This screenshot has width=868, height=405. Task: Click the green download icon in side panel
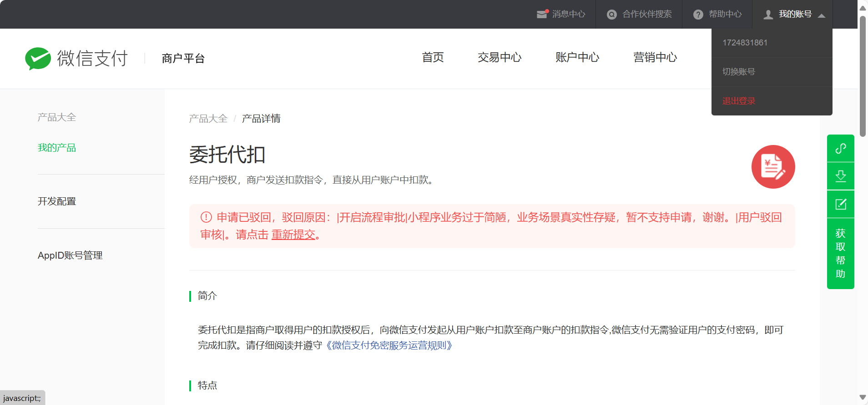click(x=841, y=176)
